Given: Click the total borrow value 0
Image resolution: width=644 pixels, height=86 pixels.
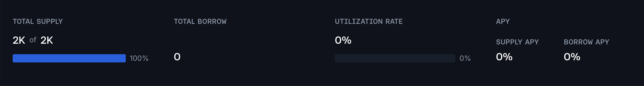Looking at the screenshot, I should point(177,57).
